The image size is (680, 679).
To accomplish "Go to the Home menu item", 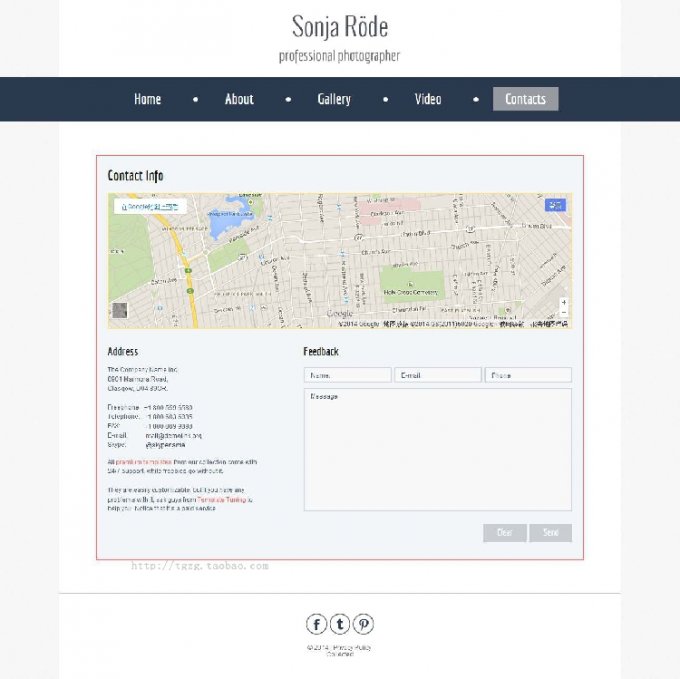I will coord(147,99).
